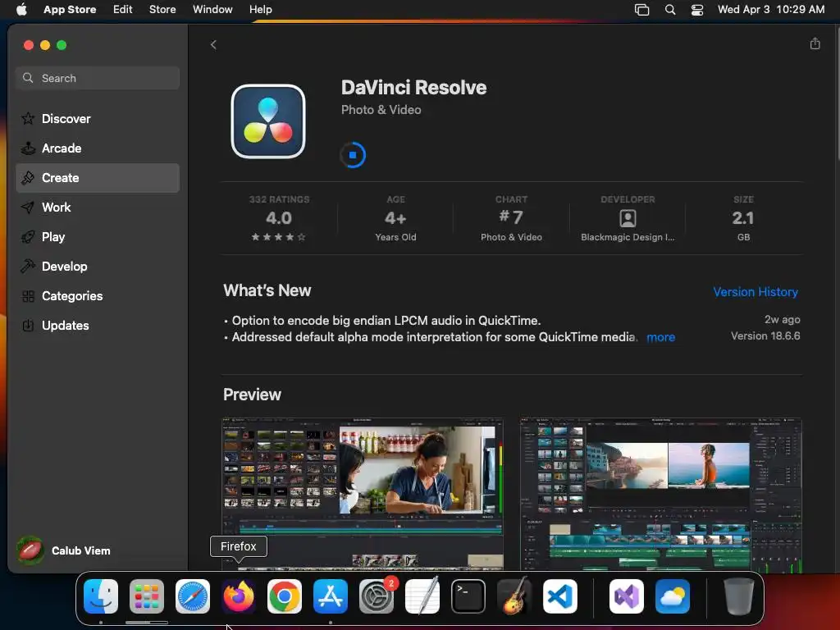Open the second preview screenshot with seaside
This screenshot has width=840, height=630.
pos(661,494)
